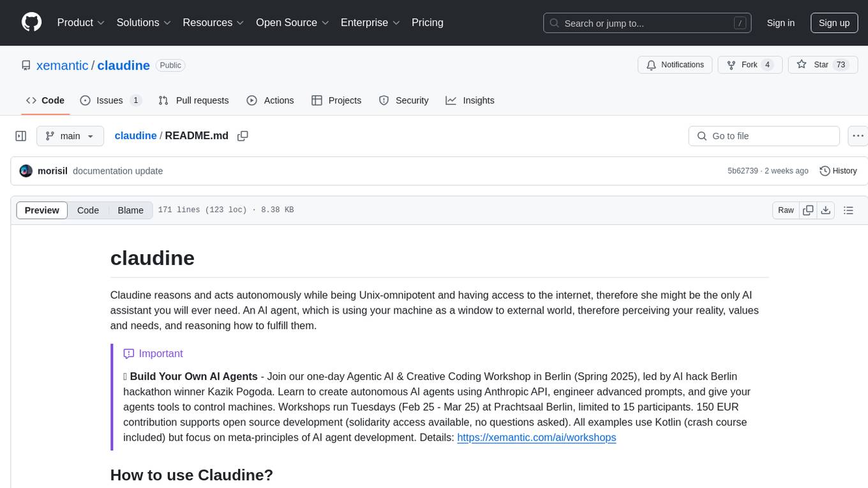This screenshot has width=868, height=488.
Task: Click the Star count 73
Action: coord(841,65)
